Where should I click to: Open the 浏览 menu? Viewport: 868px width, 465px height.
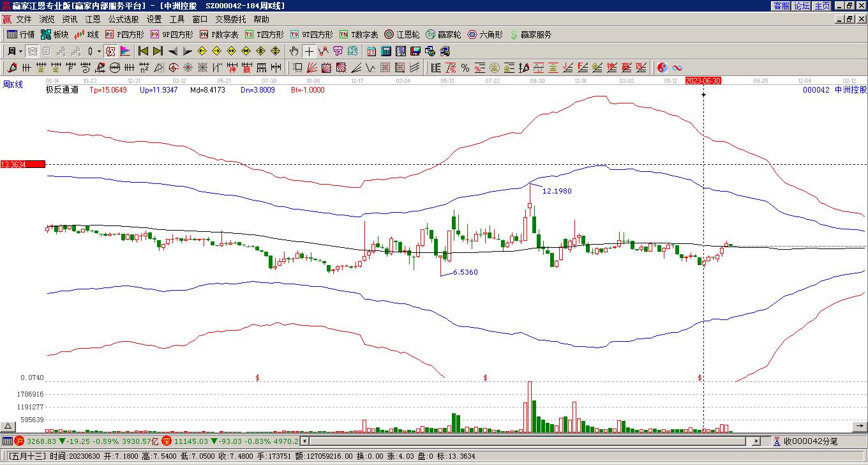pyautogui.click(x=47, y=19)
